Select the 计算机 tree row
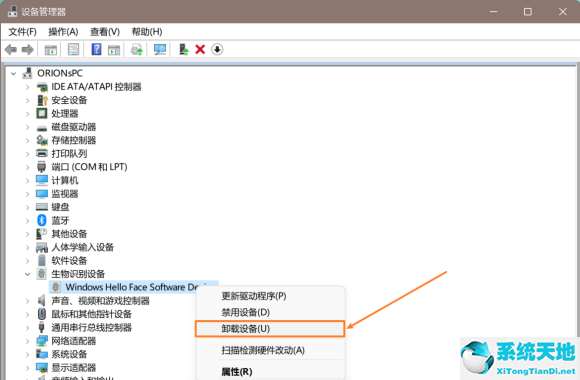The height and width of the screenshot is (380, 580). [64, 180]
